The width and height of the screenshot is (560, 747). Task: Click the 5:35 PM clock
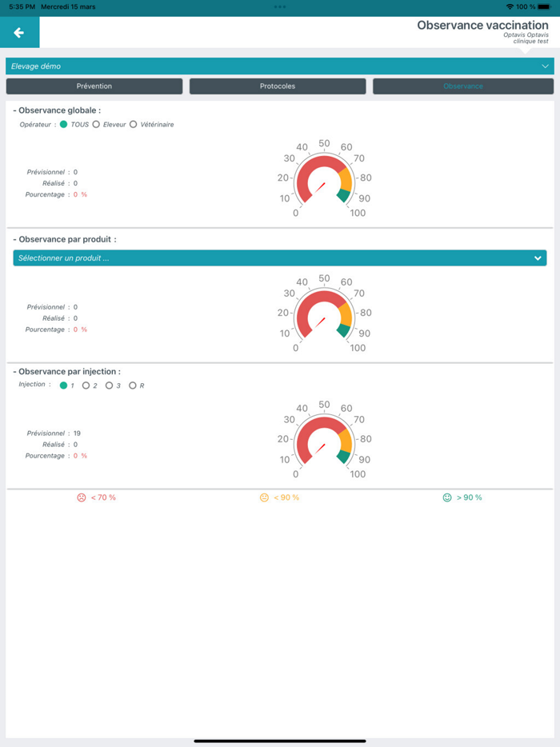pyautogui.click(x=22, y=6)
